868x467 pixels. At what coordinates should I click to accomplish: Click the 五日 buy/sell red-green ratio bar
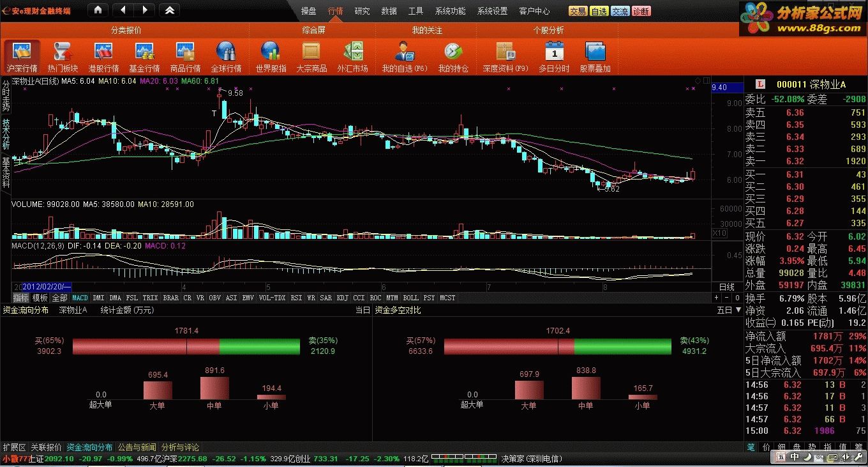pos(558,346)
